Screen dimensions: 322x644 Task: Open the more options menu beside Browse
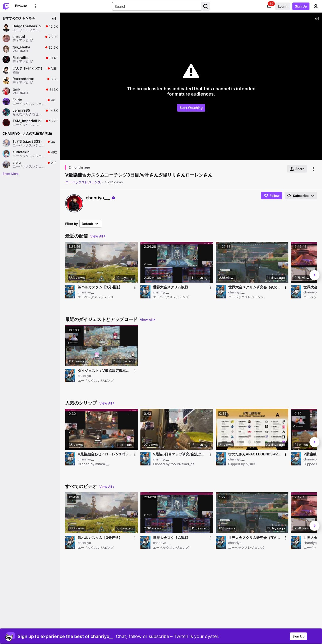pos(36,6)
